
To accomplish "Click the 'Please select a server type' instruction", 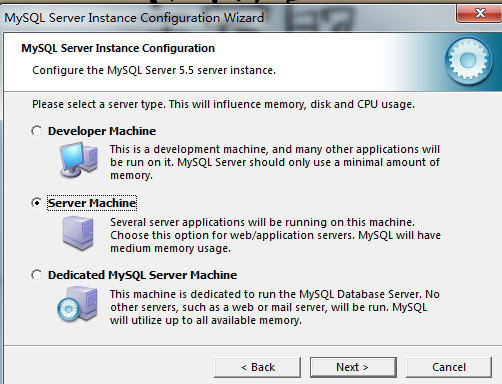I will point(223,104).
